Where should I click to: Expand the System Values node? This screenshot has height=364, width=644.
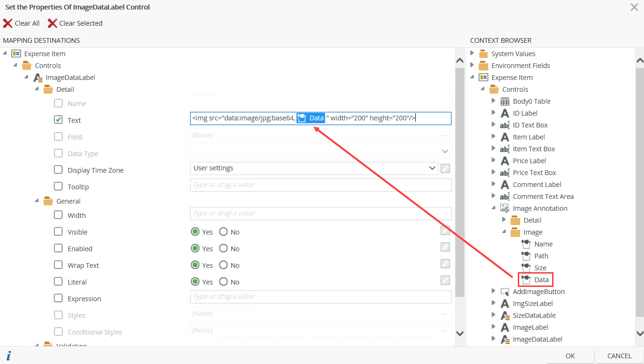coord(473,53)
